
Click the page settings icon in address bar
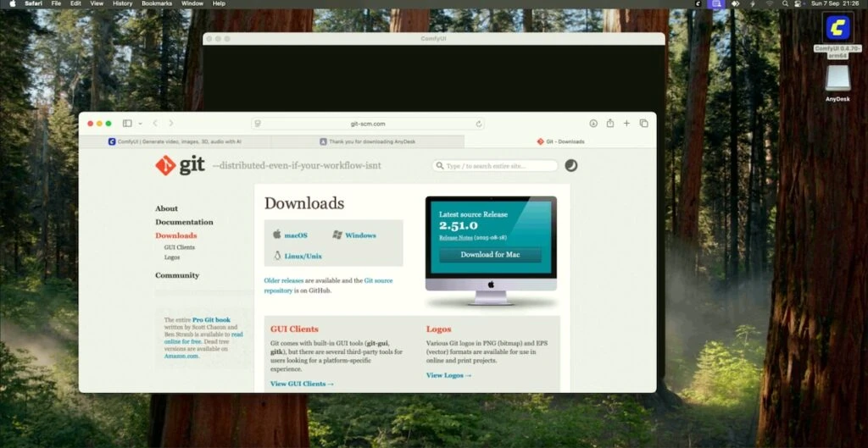point(258,124)
